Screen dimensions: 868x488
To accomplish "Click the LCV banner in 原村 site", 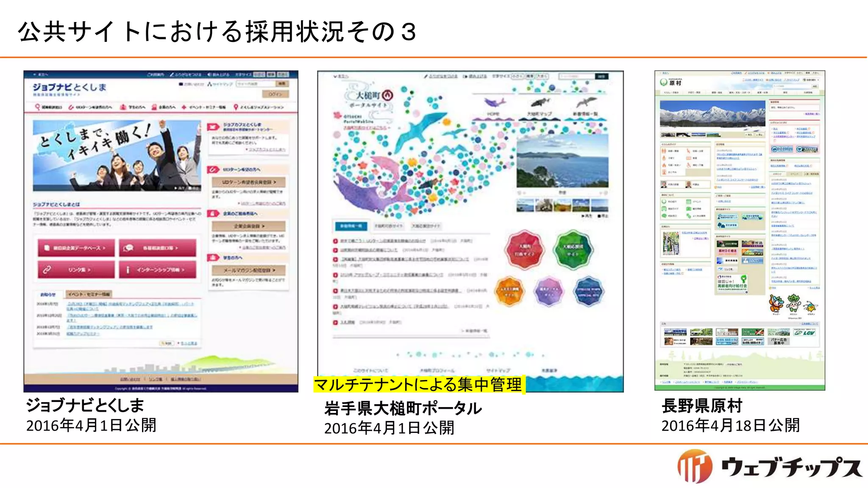I will point(805,333).
